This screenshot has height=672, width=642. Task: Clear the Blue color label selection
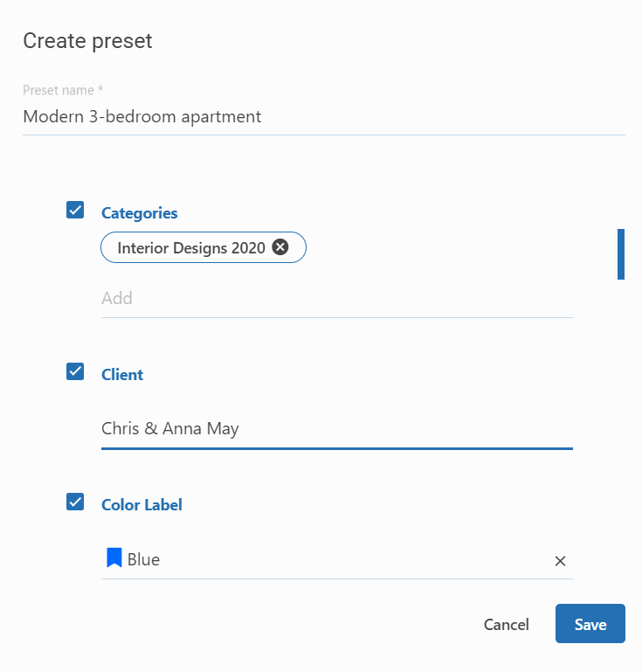tap(560, 561)
